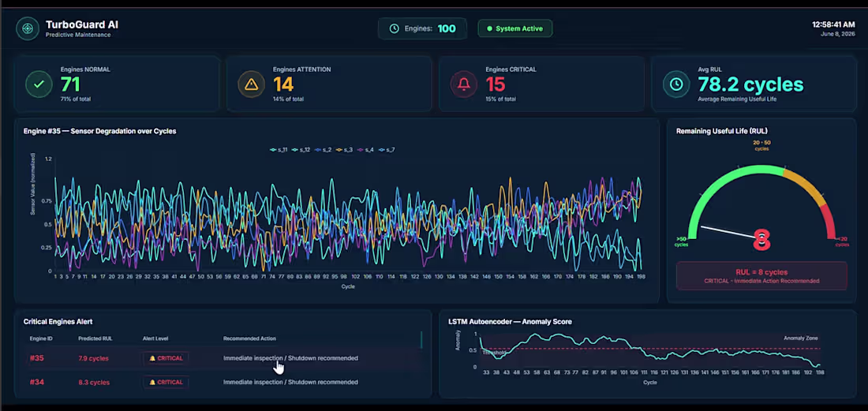Click the Engine ID column header
Screen dimensions: 868x411
click(41, 338)
